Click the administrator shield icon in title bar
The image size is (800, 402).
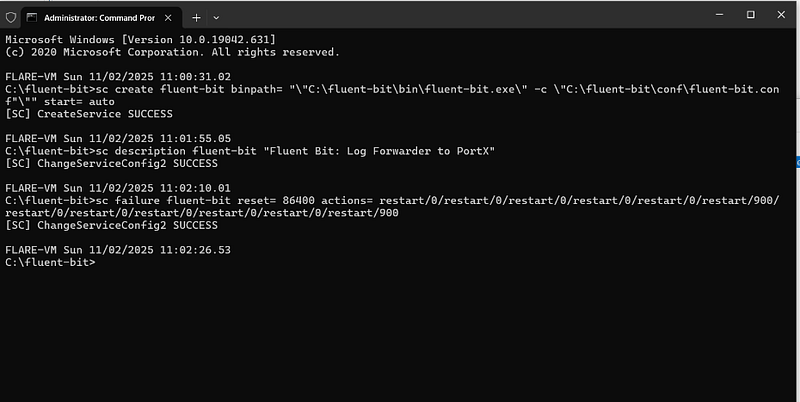click(11, 18)
